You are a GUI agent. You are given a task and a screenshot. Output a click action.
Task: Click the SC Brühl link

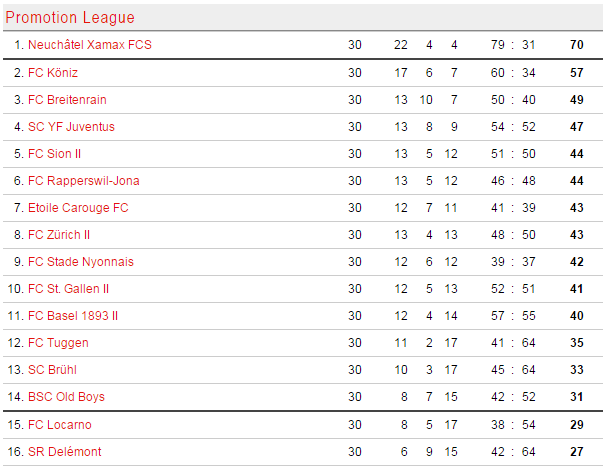(x=52, y=370)
